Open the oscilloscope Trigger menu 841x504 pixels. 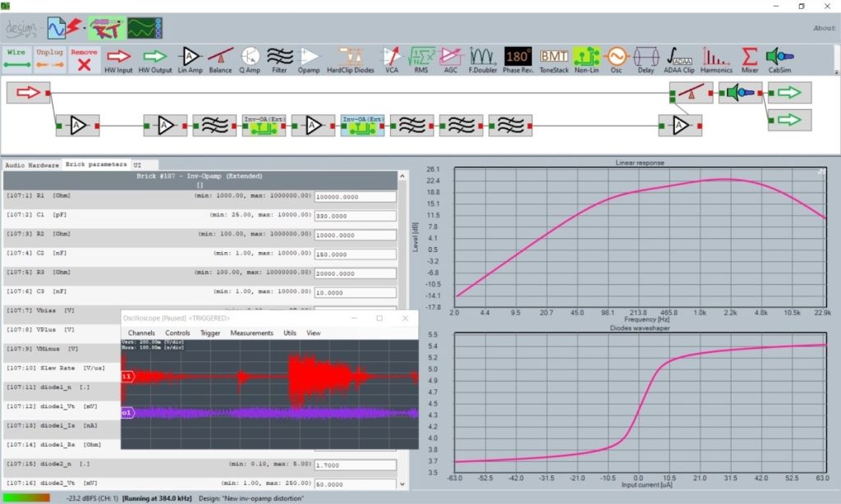click(210, 333)
